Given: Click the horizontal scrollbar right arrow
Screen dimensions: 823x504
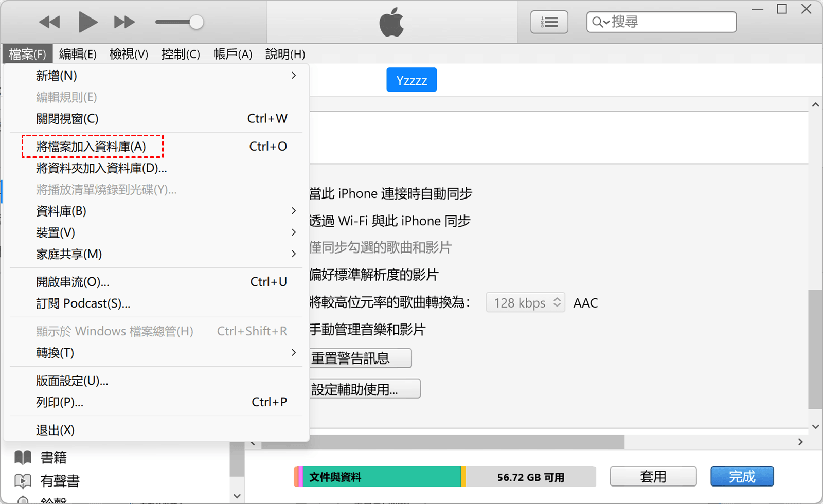Looking at the screenshot, I should point(800,442).
